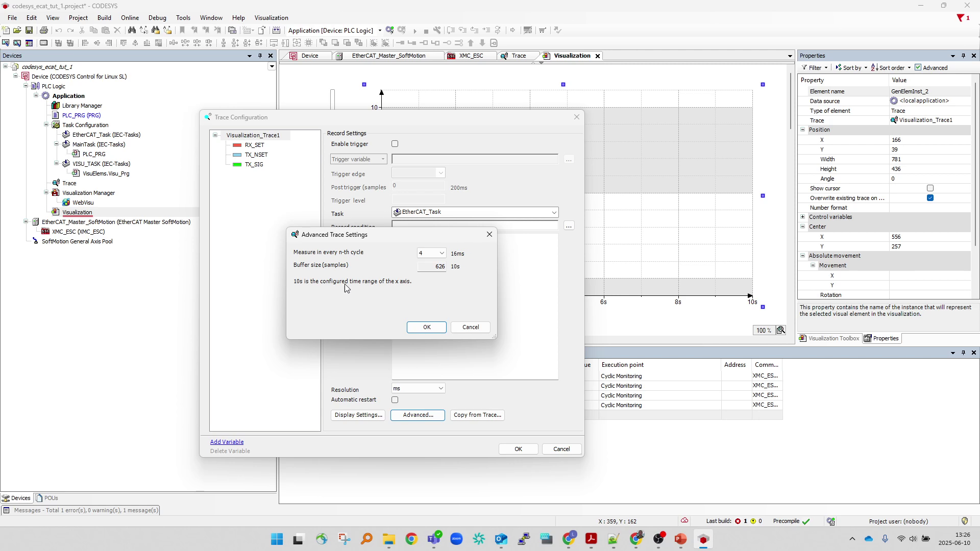Image resolution: width=980 pixels, height=551 pixels.
Task: Click the green TX_SIG color swatch
Action: pyautogui.click(x=237, y=164)
